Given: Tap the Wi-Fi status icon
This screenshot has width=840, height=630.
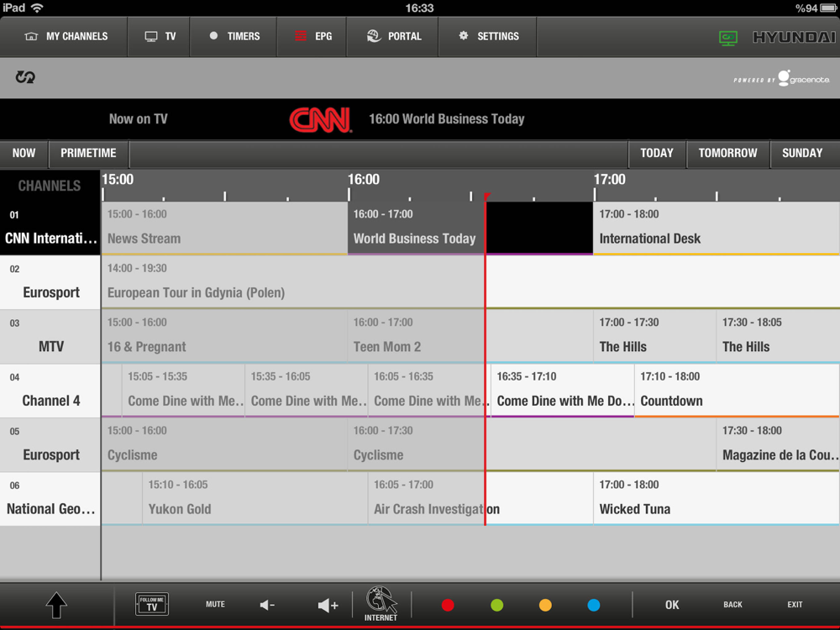Looking at the screenshot, I should point(37,8).
